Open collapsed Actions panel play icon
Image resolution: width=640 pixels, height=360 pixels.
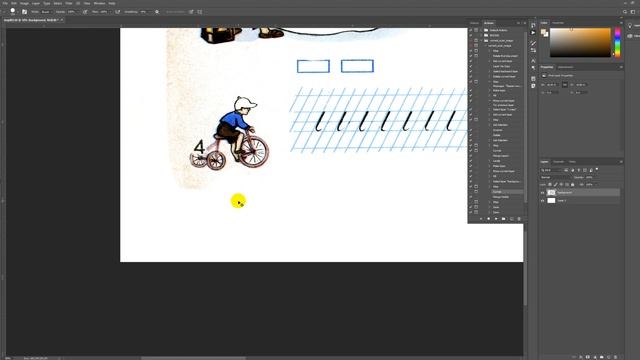[x=533, y=32]
